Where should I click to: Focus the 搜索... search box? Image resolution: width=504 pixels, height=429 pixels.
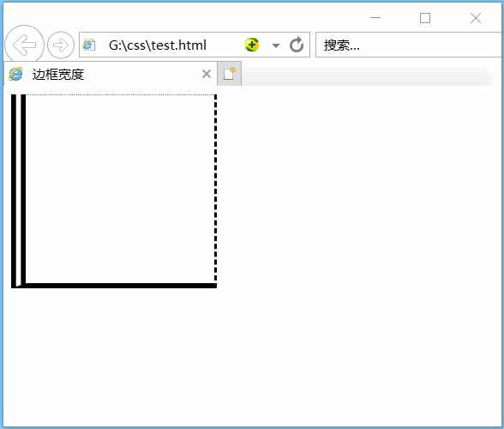(408, 45)
